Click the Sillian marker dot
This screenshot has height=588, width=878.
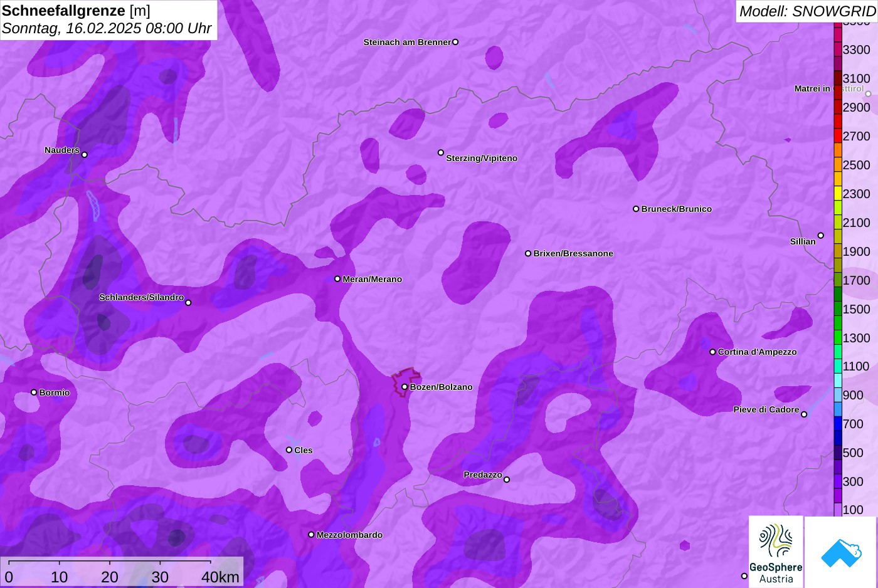[821, 236]
